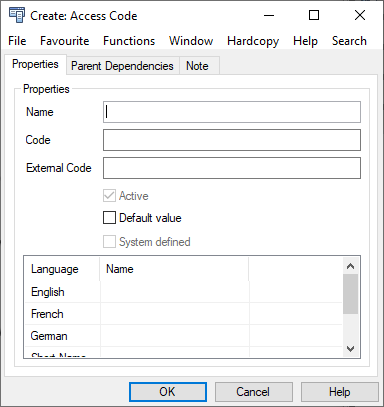The height and width of the screenshot is (407, 384).
Task: Click the Name column header in table
Action: click(x=174, y=269)
